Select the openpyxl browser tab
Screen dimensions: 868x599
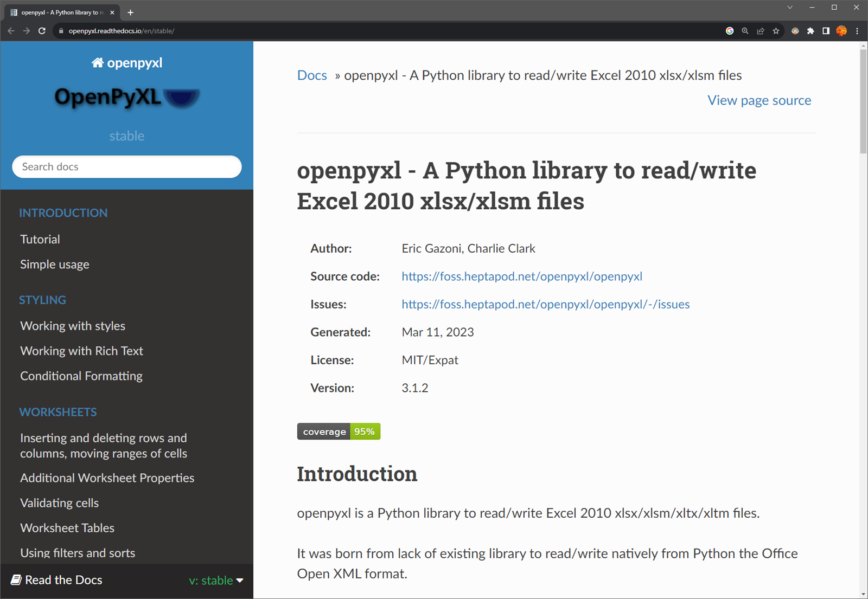pyautogui.click(x=62, y=12)
